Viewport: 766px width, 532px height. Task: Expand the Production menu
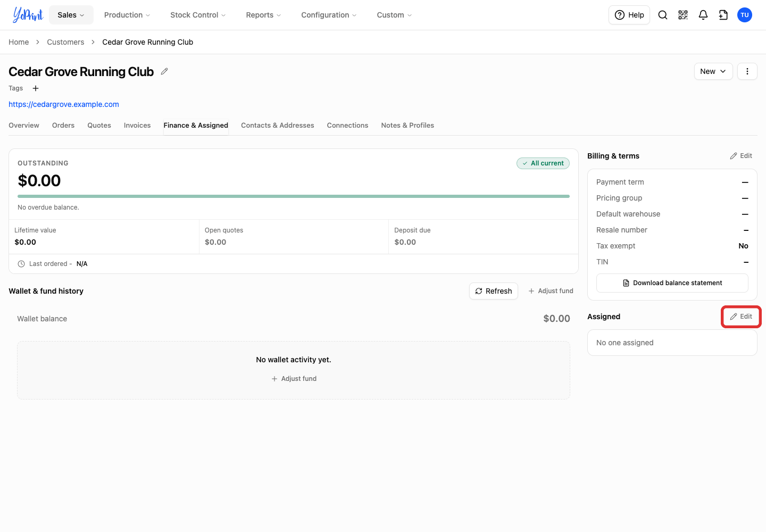coord(127,15)
